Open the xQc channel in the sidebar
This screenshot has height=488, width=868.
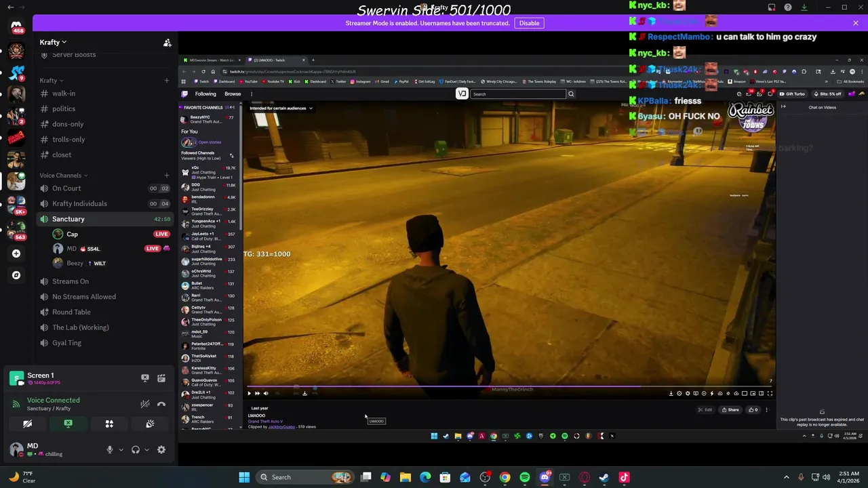click(209, 172)
